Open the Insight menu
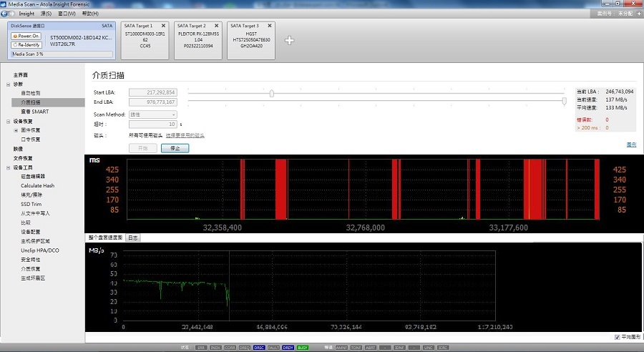644x352 pixels. [26, 13]
